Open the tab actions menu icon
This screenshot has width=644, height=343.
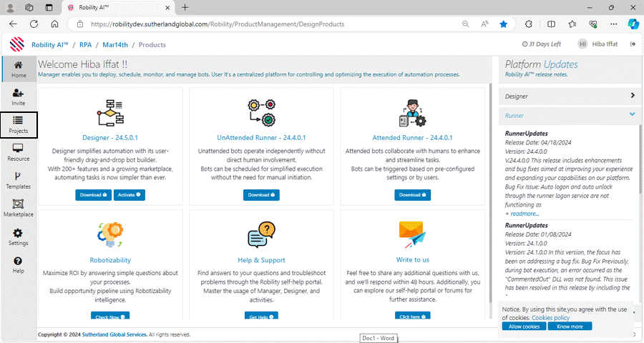point(49,7)
